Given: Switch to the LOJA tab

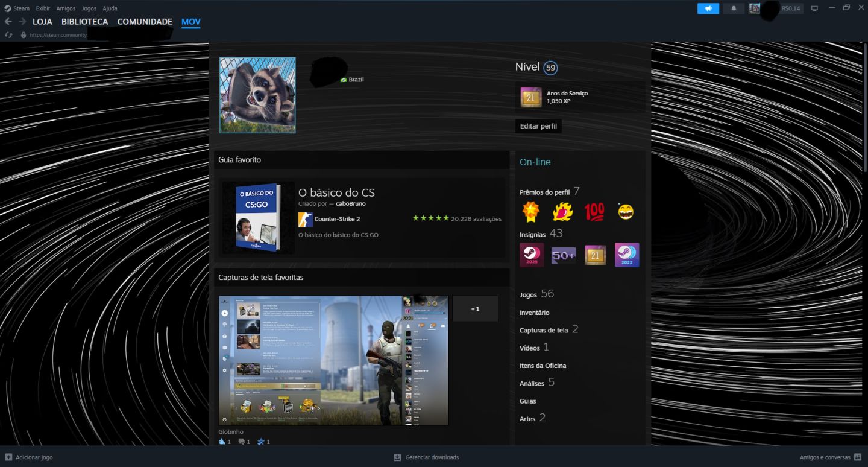Looking at the screenshot, I should (42, 22).
